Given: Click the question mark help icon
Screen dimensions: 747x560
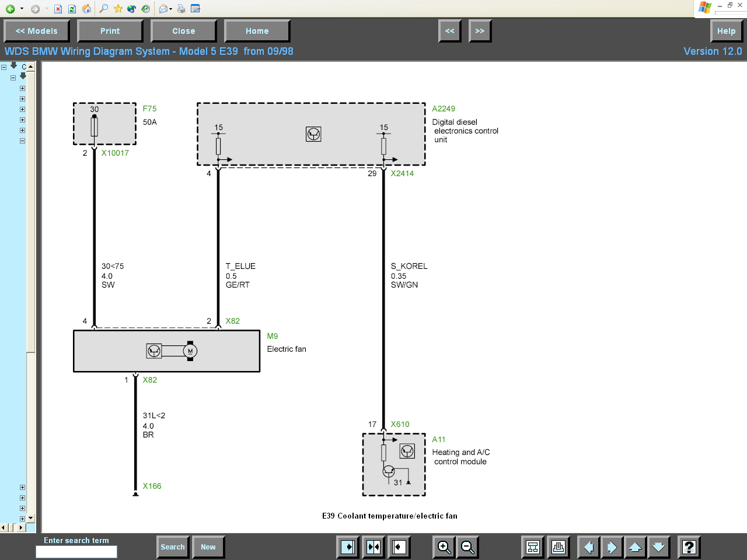Looking at the screenshot, I should click(x=689, y=547).
